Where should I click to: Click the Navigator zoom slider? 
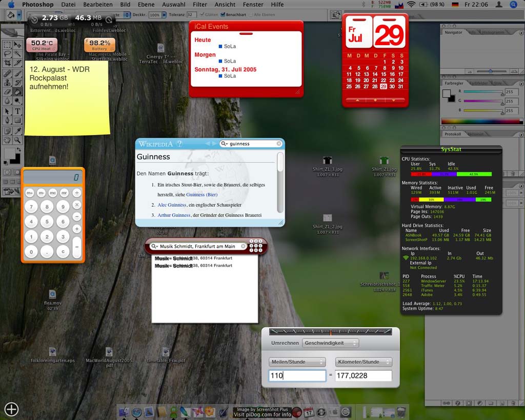(490, 71)
